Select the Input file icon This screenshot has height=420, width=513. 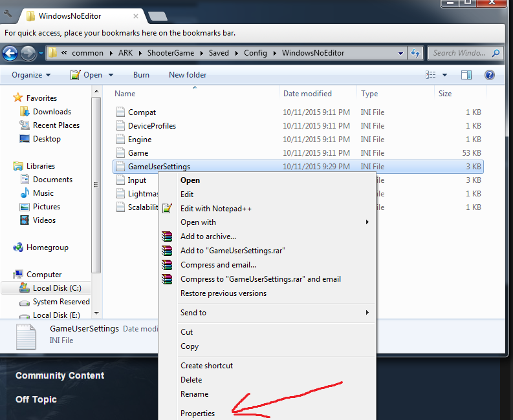click(120, 180)
